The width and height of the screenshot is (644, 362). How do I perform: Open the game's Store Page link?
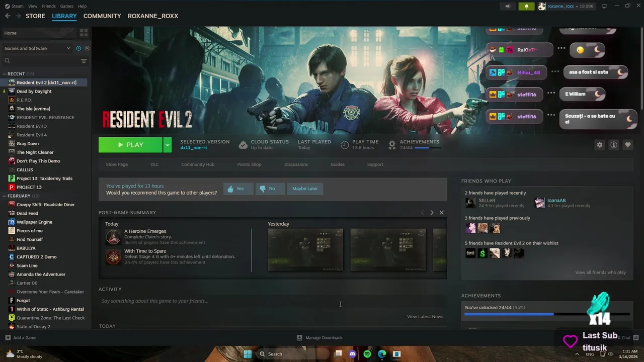click(x=117, y=164)
